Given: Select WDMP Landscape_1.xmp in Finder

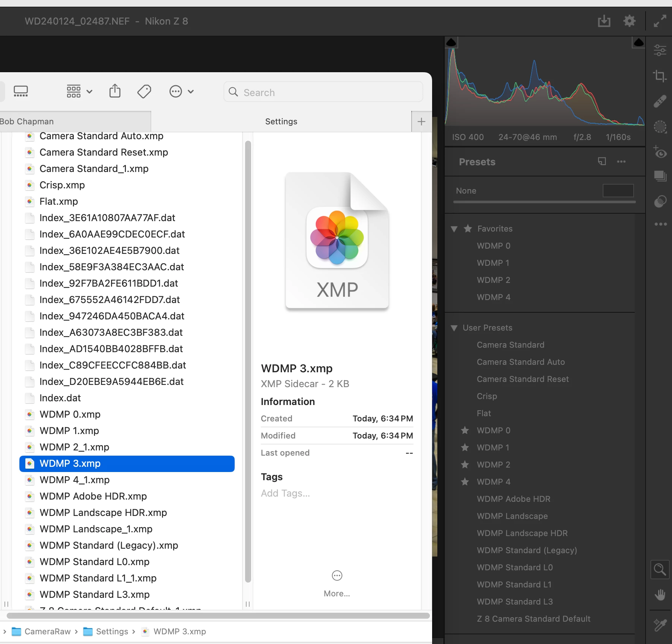Looking at the screenshot, I should tap(127, 529).
